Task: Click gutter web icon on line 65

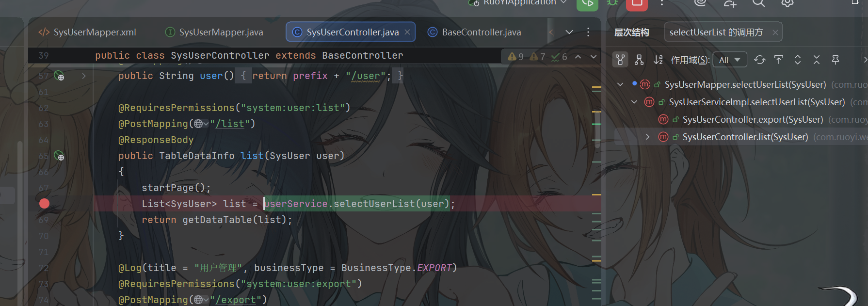Action: [x=59, y=156]
